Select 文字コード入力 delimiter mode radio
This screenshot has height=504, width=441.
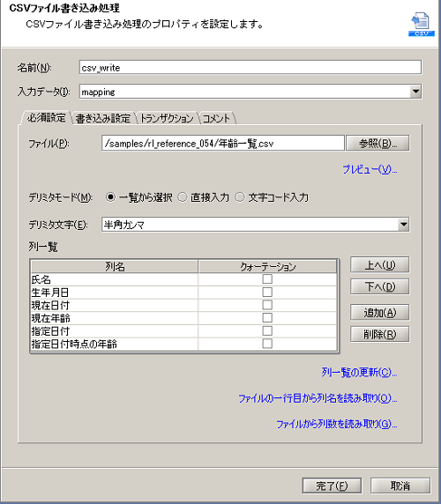tap(240, 197)
